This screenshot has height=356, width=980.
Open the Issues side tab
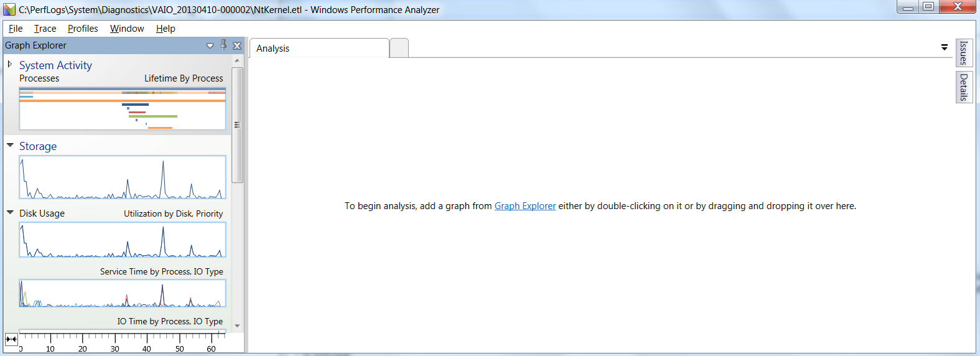click(x=964, y=53)
